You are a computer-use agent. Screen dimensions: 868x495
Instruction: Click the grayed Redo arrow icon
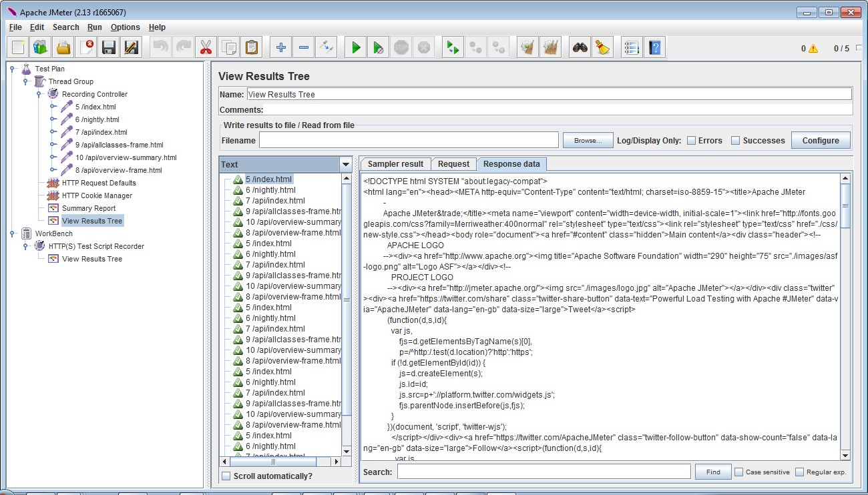[x=183, y=47]
